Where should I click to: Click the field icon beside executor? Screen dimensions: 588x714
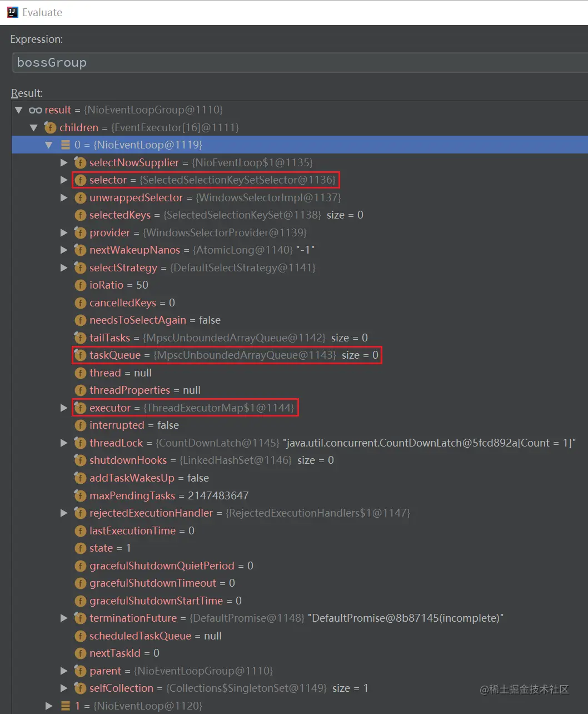coord(81,408)
